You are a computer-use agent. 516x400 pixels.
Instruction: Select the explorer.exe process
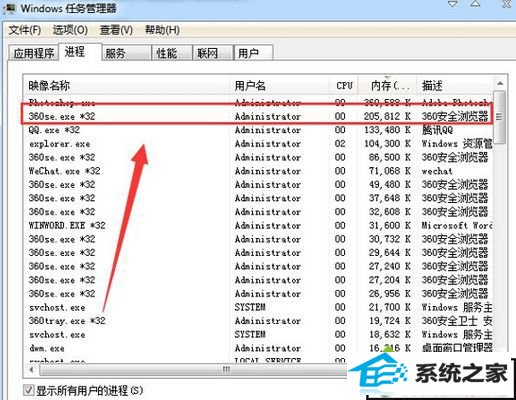(257, 144)
